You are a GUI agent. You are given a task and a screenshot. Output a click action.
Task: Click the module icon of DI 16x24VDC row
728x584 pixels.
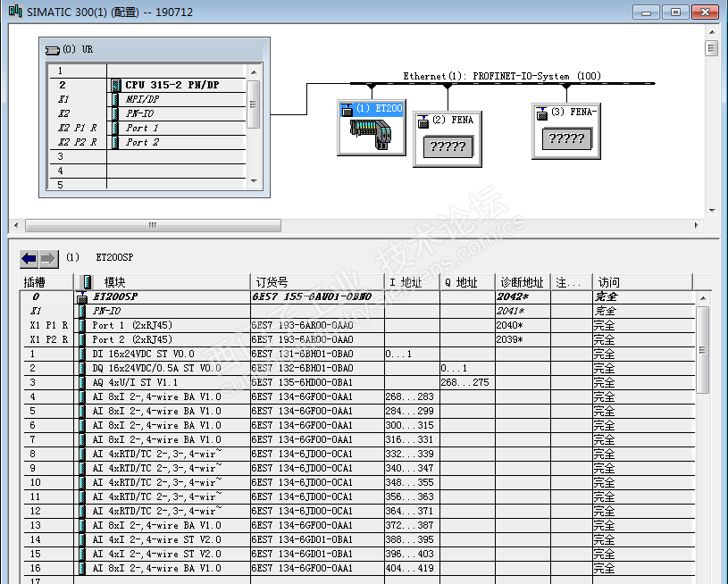(x=82, y=354)
